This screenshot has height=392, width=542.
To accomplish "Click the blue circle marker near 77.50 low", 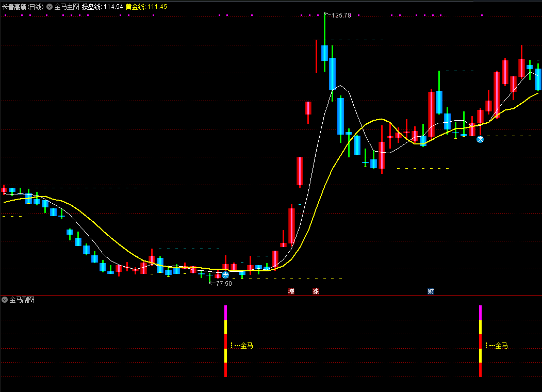I will [x=225, y=275].
